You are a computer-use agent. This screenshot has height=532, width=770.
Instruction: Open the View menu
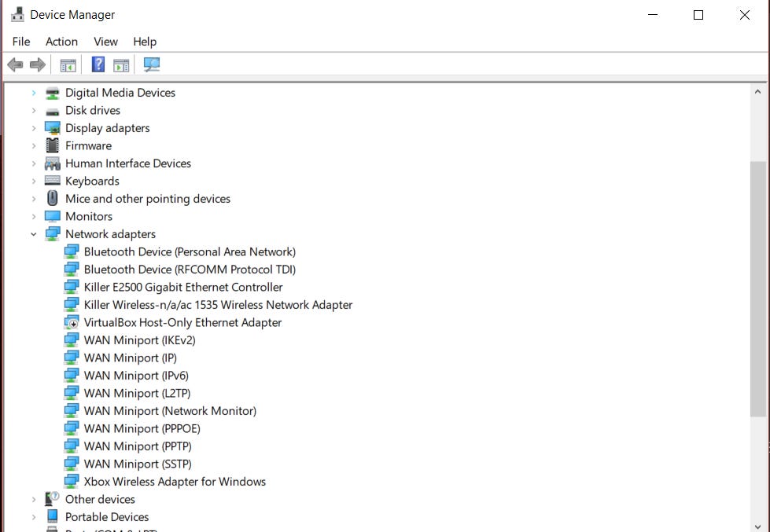point(105,42)
